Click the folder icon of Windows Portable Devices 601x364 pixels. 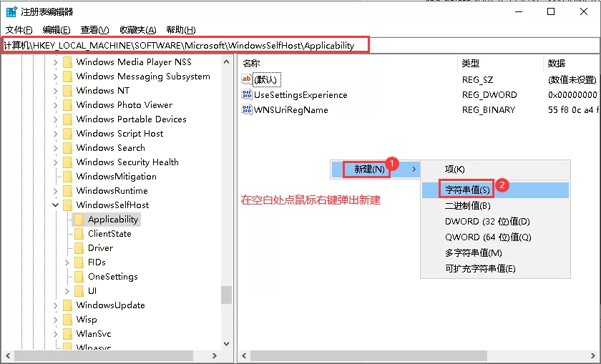coord(67,119)
